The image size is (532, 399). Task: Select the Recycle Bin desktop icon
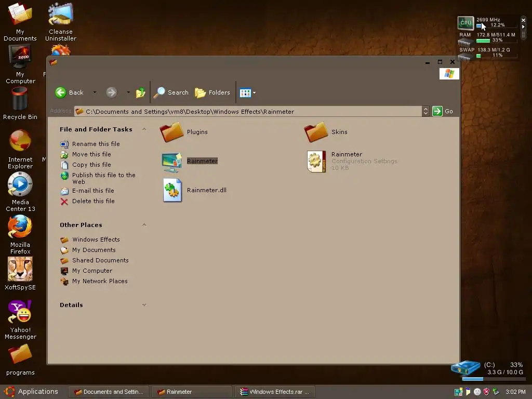coord(19,99)
